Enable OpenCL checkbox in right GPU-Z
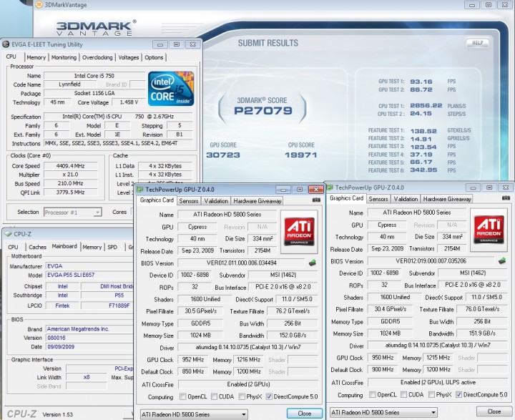Viewport: 515px width, 420px height. tap(373, 395)
